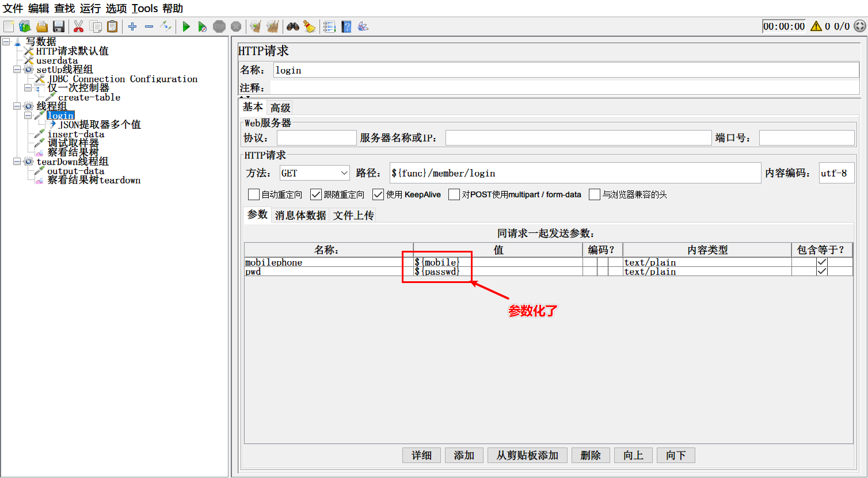Click the Save test plan floppy icon
The image size is (868, 478).
[58, 26]
